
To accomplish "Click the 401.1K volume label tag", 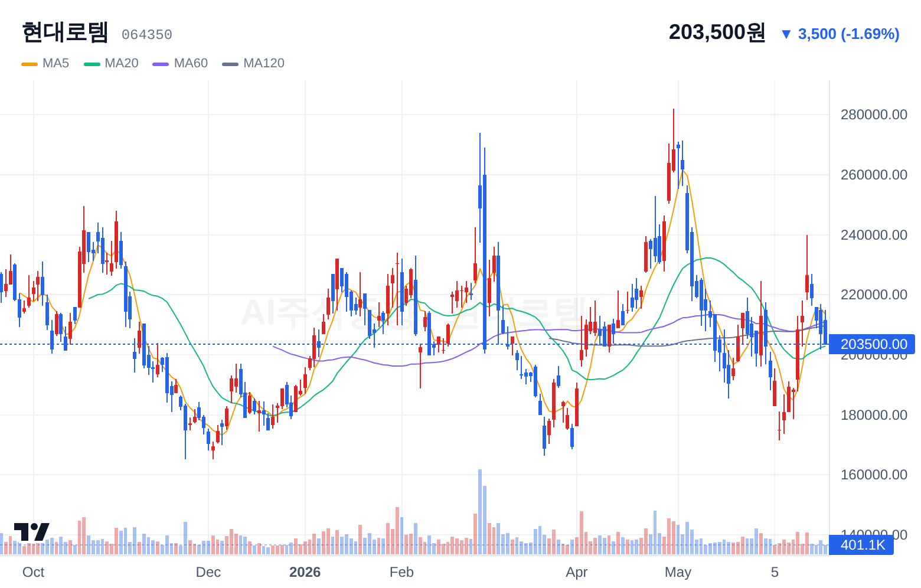I will pos(862,545).
